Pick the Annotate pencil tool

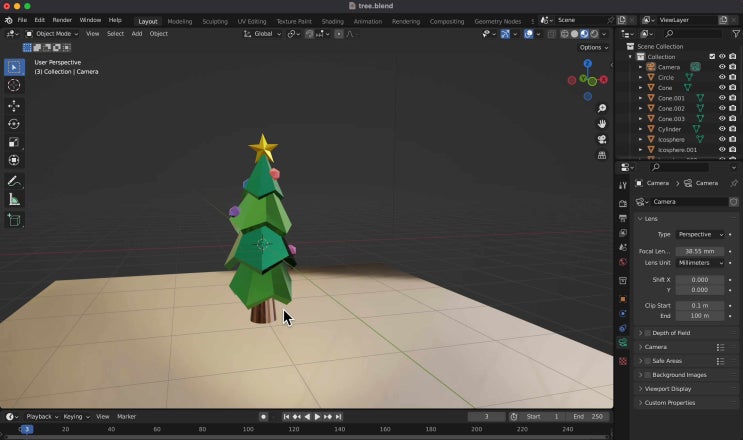[14, 182]
